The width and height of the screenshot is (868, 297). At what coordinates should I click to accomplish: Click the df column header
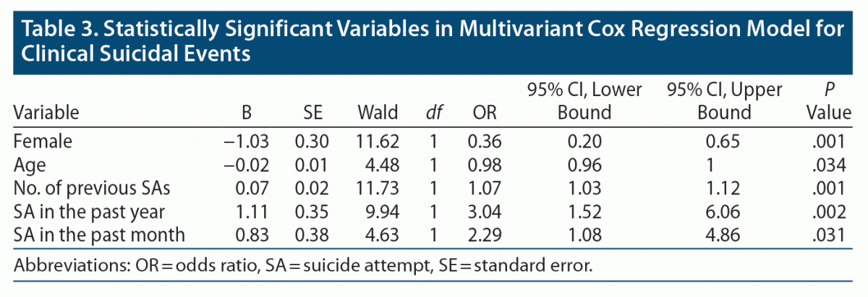tap(434, 113)
